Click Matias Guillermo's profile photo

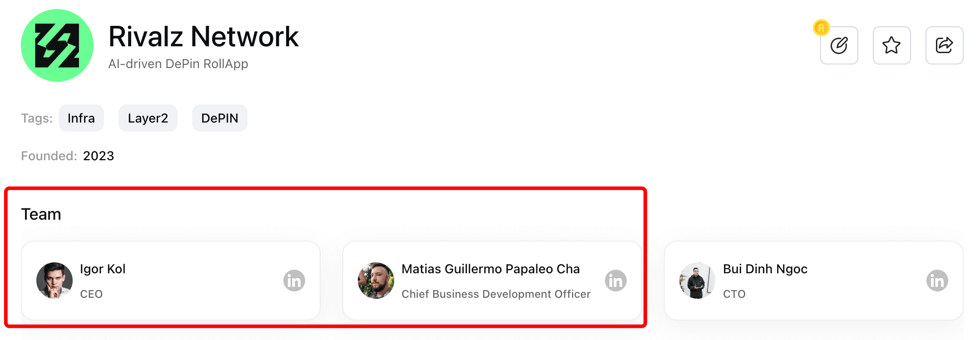pos(376,281)
